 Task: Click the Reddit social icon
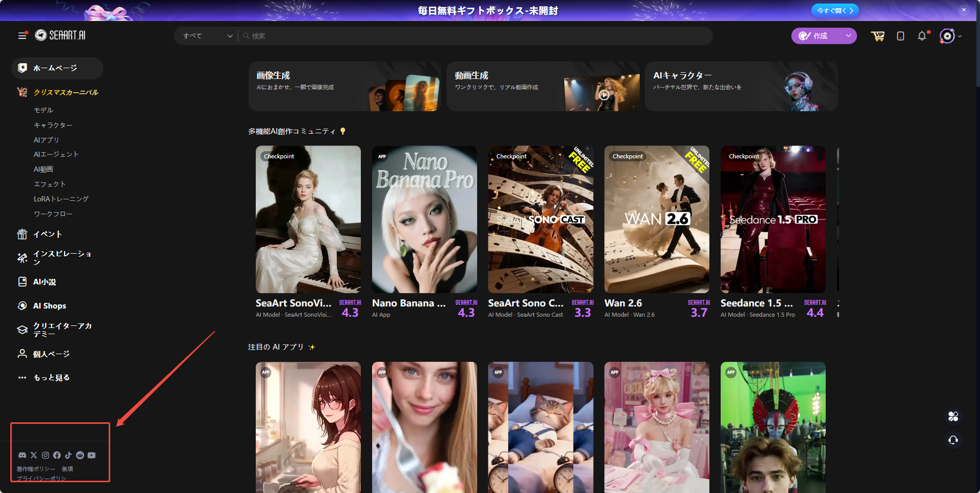click(x=80, y=455)
